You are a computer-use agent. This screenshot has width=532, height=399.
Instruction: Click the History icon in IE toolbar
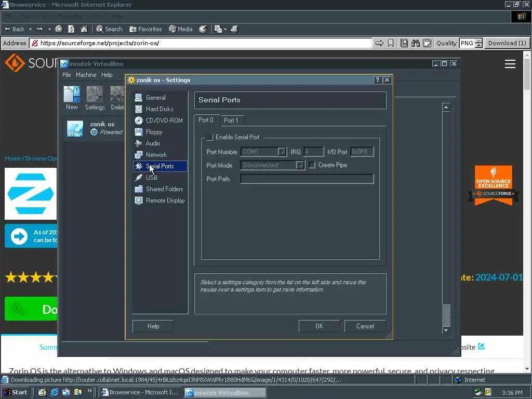click(203, 29)
